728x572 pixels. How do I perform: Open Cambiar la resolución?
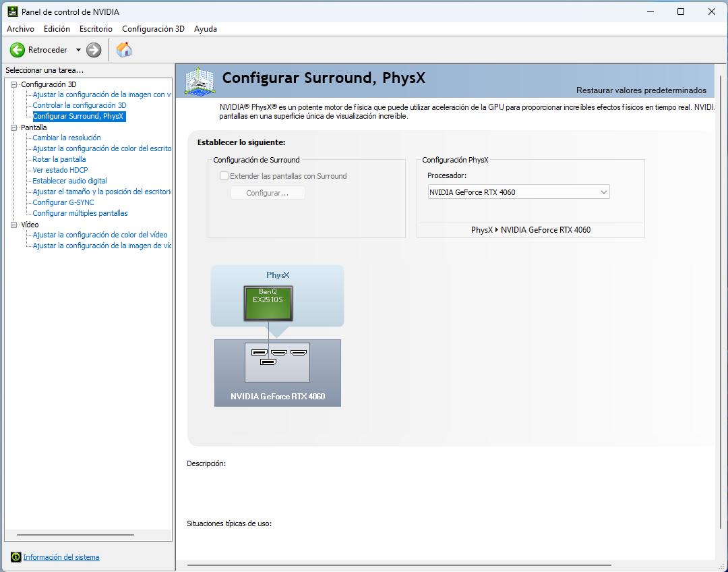click(66, 138)
